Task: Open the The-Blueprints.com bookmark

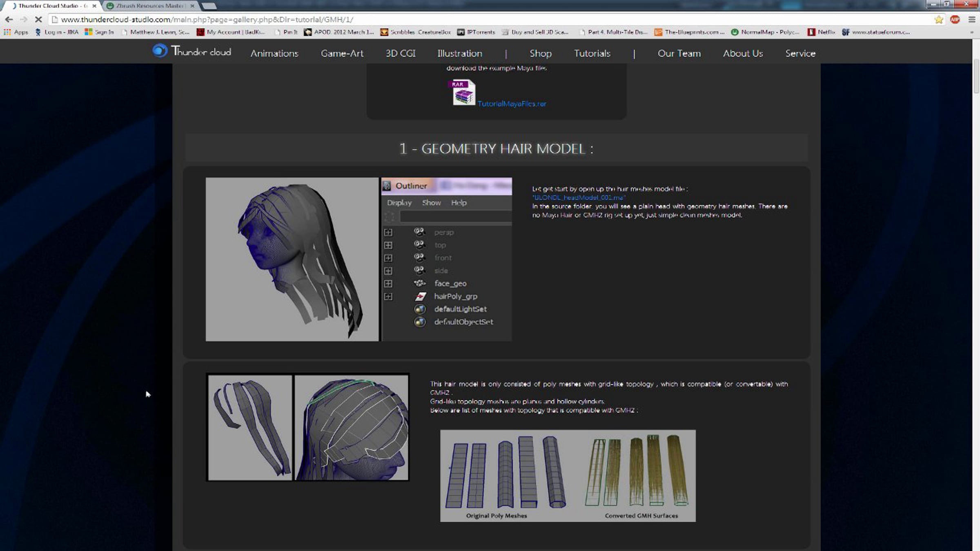Action: pyautogui.click(x=690, y=32)
